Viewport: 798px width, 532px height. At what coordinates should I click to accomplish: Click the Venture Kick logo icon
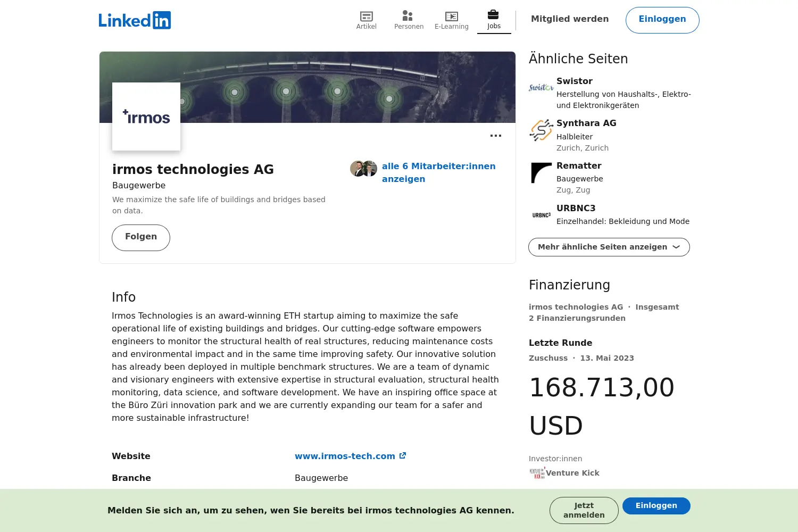coord(537,473)
